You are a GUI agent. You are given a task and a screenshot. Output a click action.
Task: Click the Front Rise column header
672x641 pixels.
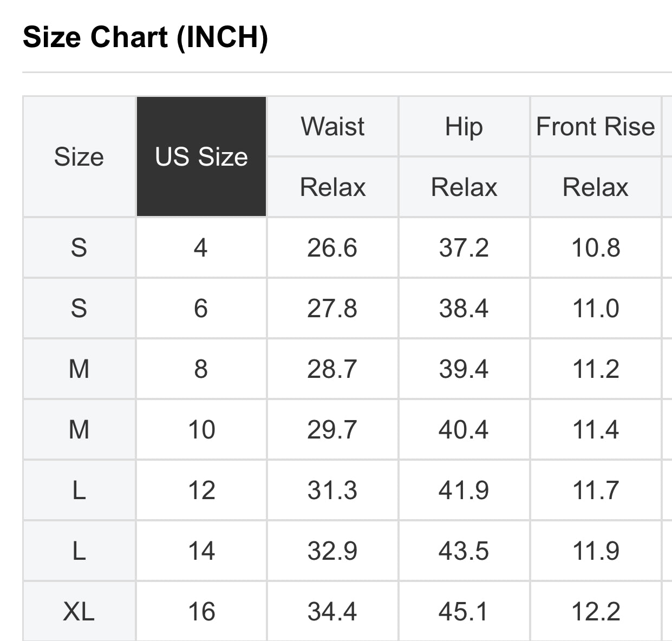[595, 127]
